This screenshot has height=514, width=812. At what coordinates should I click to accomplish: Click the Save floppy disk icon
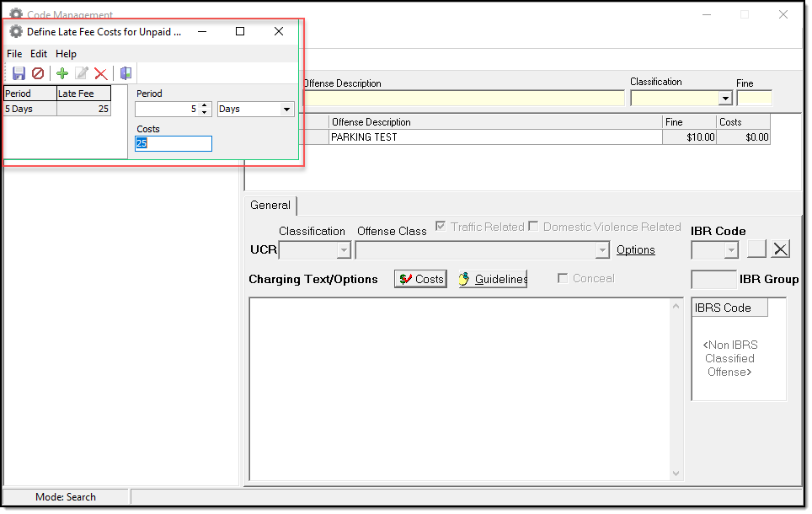pyautogui.click(x=19, y=73)
